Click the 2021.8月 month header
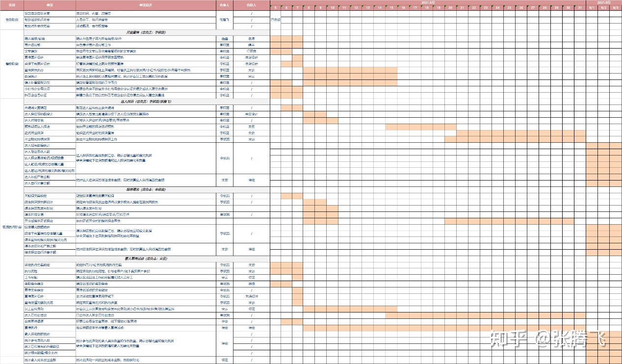The height and width of the screenshot is (364, 622). point(428,2)
